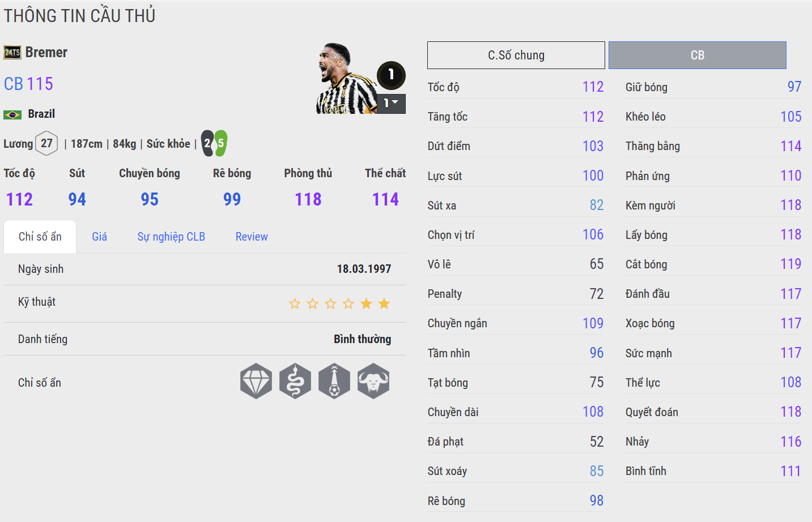This screenshot has width=812, height=522.
Task: Switch to the Review tab
Action: click(x=252, y=237)
